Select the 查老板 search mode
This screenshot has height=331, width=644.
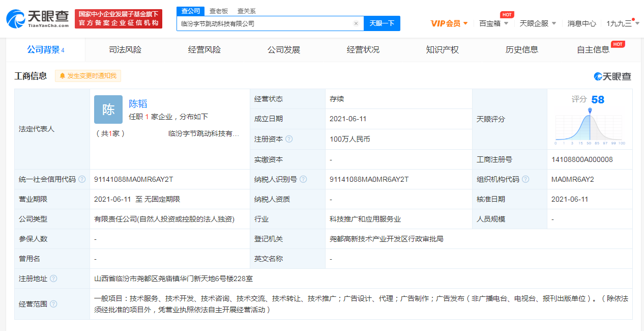point(219,11)
